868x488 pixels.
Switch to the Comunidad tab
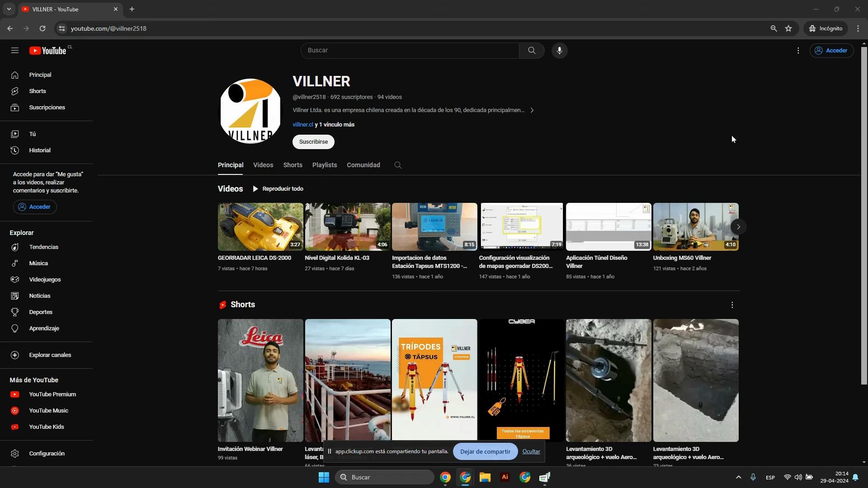point(363,165)
